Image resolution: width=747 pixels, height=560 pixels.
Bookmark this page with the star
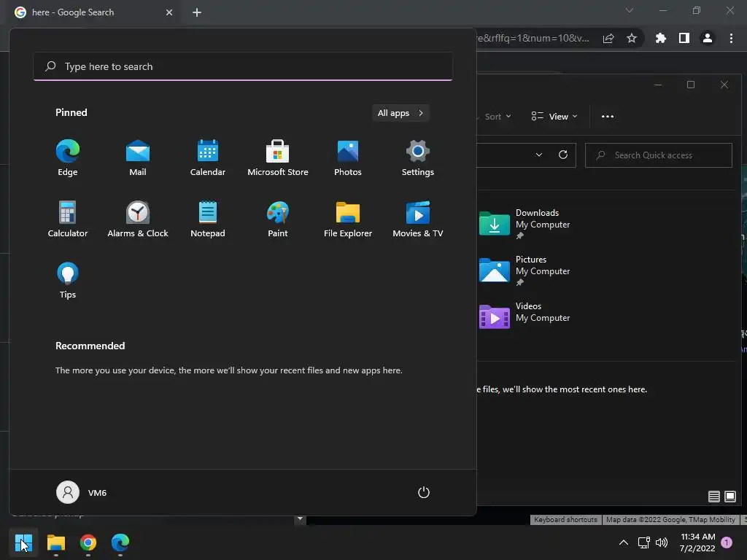632,39
